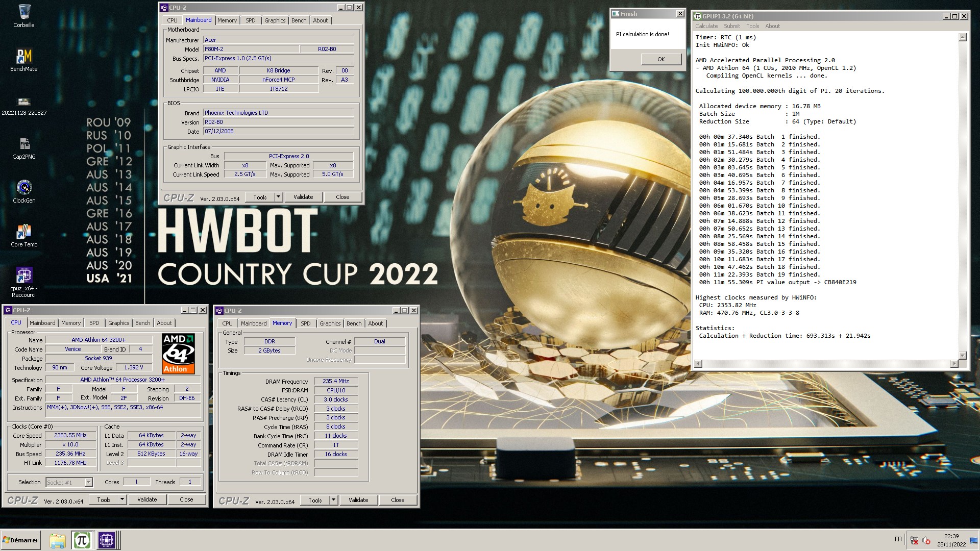
Task: Click Close button in the CPU-Z Memory window
Action: [398, 500]
